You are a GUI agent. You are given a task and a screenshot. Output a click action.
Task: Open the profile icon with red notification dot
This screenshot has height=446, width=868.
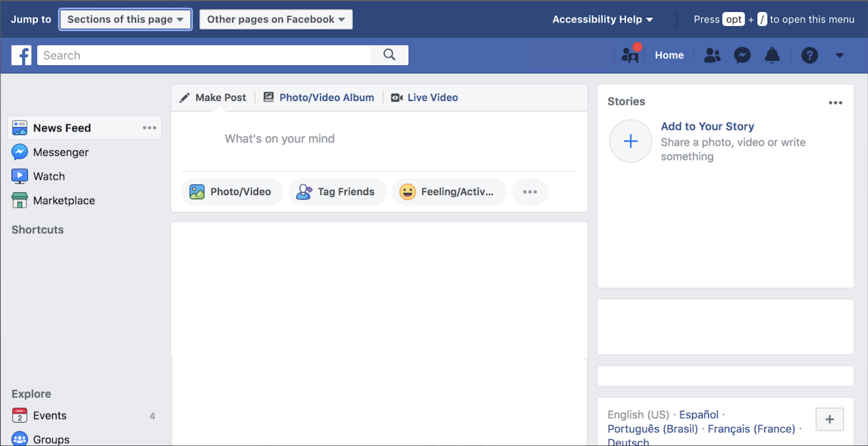pyautogui.click(x=630, y=55)
